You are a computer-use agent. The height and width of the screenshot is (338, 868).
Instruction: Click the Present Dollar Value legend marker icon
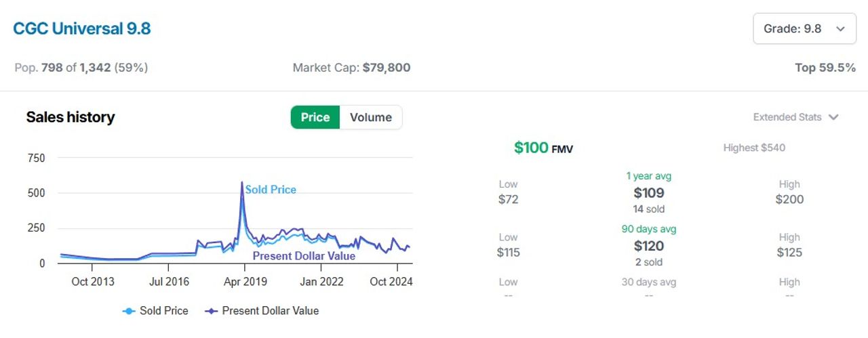212,311
